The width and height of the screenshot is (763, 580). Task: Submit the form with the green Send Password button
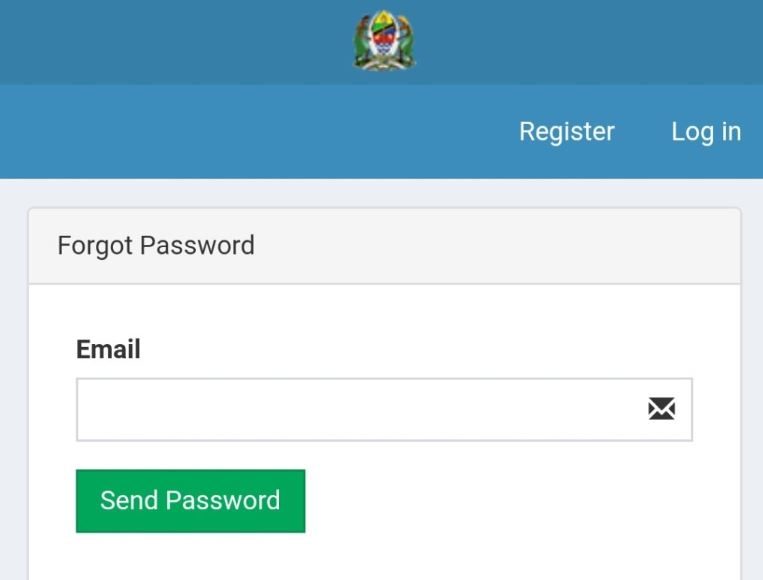[x=190, y=501]
